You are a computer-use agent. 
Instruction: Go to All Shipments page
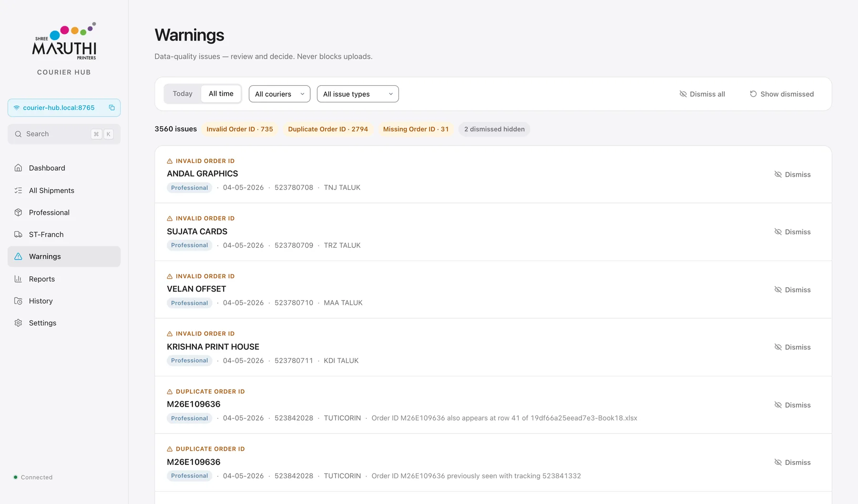coord(64,190)
